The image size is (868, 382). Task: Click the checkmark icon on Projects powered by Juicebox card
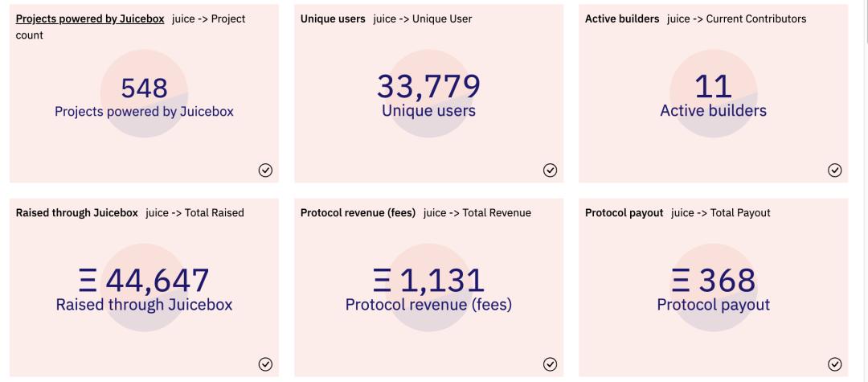[265, 170]
